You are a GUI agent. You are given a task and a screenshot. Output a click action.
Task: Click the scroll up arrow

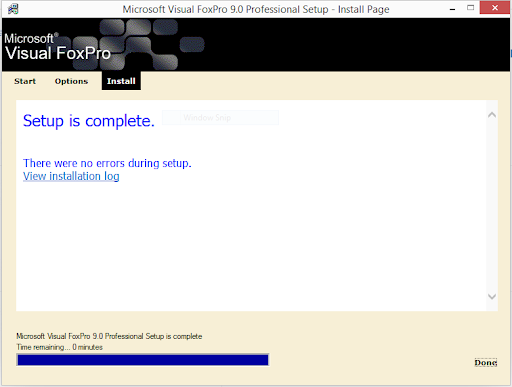pos(492,115)
